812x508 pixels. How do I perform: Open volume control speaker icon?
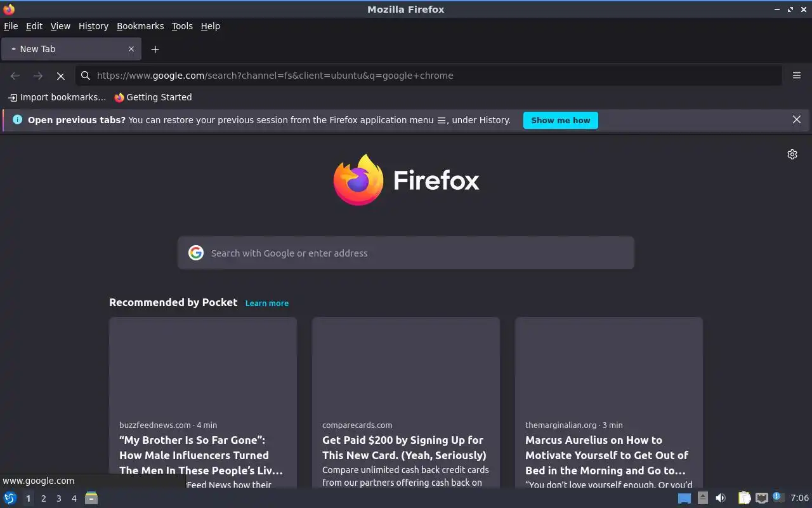[721, 498]
